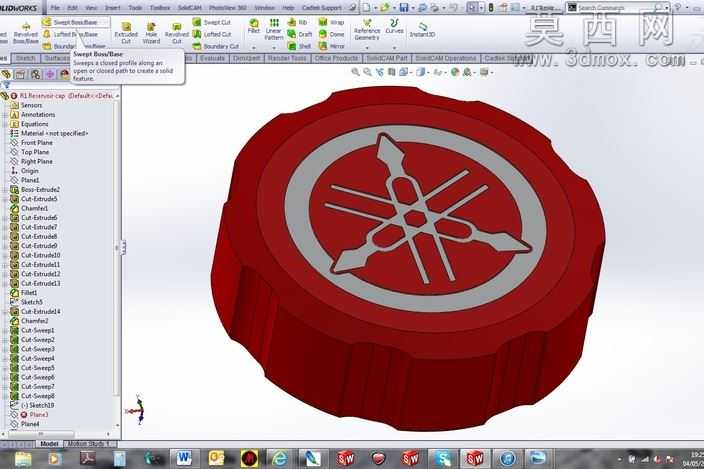Select Fillet1 in the feature tree
This screenshot has width=704, height=469.
(x=29, y=293)
